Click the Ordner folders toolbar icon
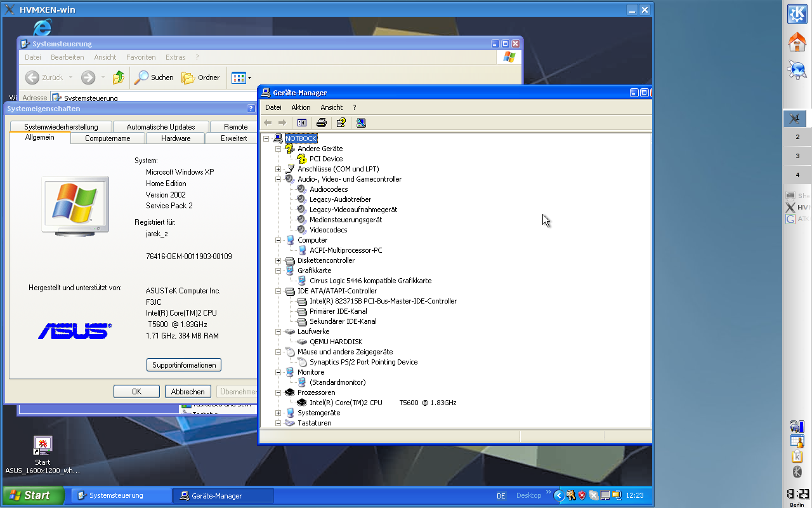This screenshot has width=812, height=508. (200, 77)
